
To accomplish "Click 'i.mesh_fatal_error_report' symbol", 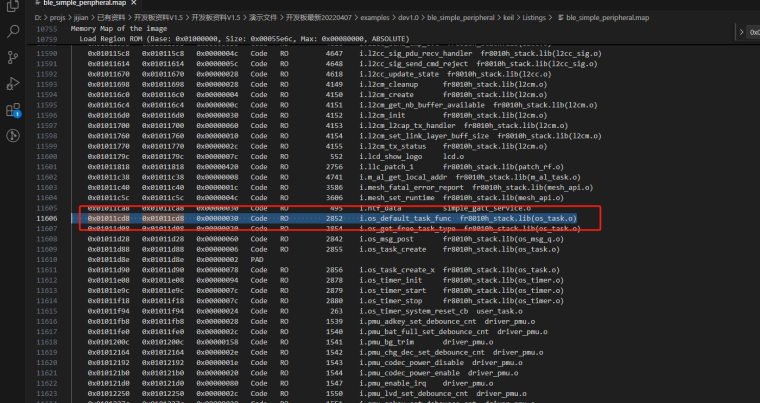I will coord(412,188).
